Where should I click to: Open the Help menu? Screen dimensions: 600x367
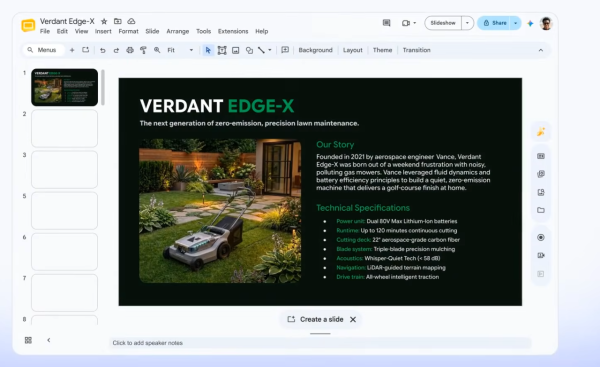261,31
